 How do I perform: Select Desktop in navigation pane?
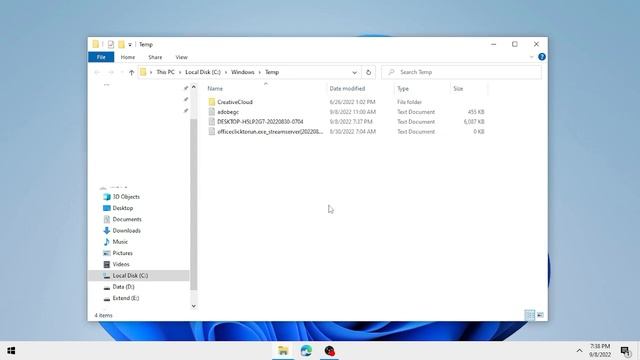pos(123,208)
